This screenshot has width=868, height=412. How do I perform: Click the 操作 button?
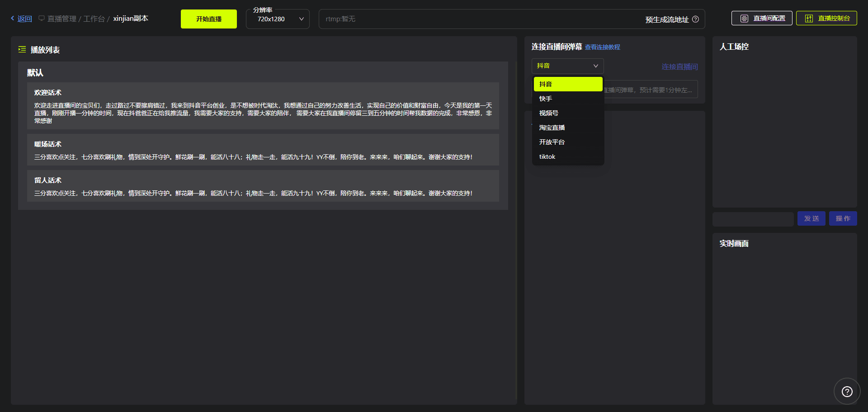point(843,218)
